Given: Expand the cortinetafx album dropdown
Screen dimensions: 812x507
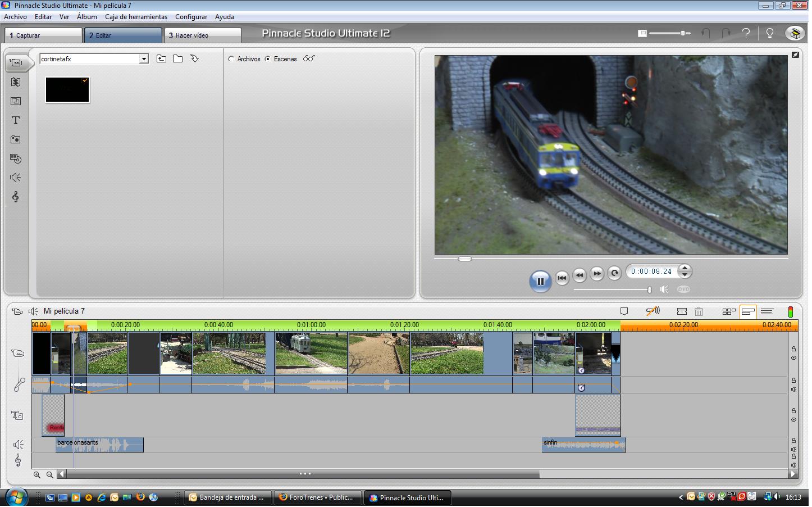Looking at the screenshot, I should (x=144, y=58).
